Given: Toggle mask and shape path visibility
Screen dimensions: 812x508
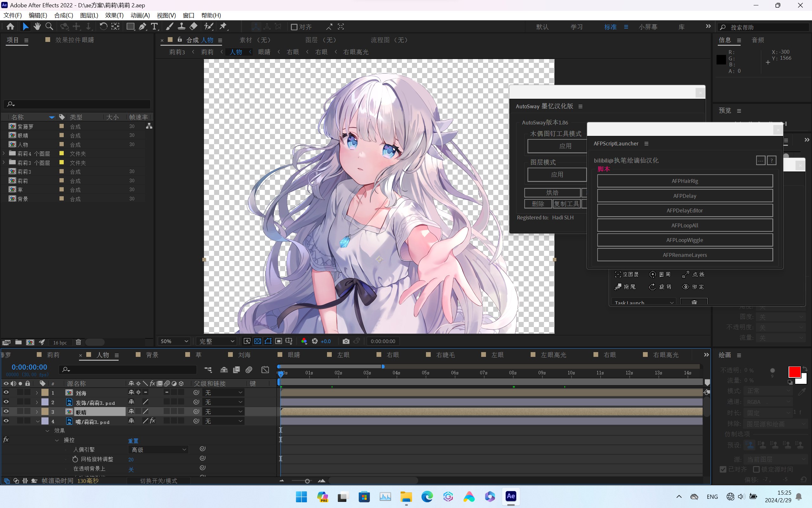Looking at the screenshot, I should point(268,341).
